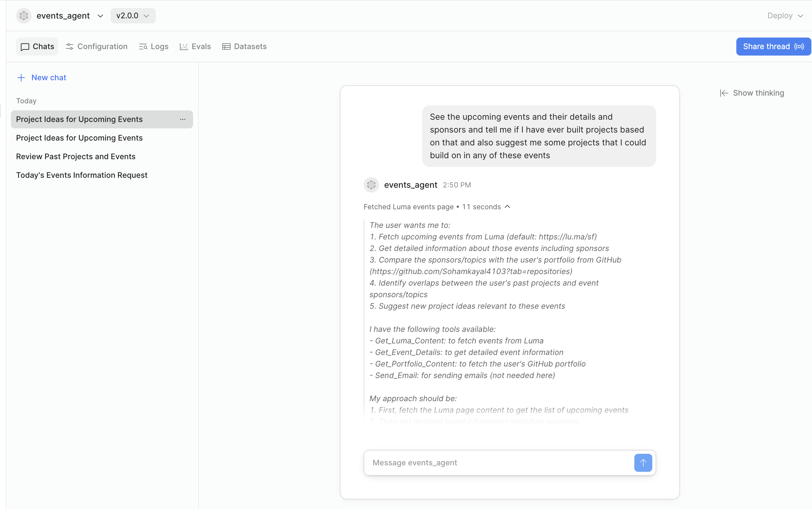Go to the Datasets tab
The image size is (812, 509).
tap(245, 47)
